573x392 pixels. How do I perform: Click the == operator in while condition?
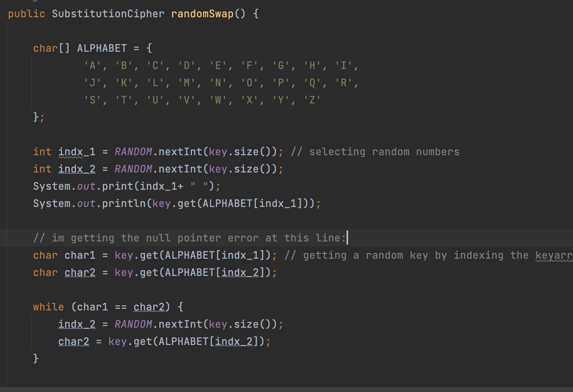click(120, 307)
